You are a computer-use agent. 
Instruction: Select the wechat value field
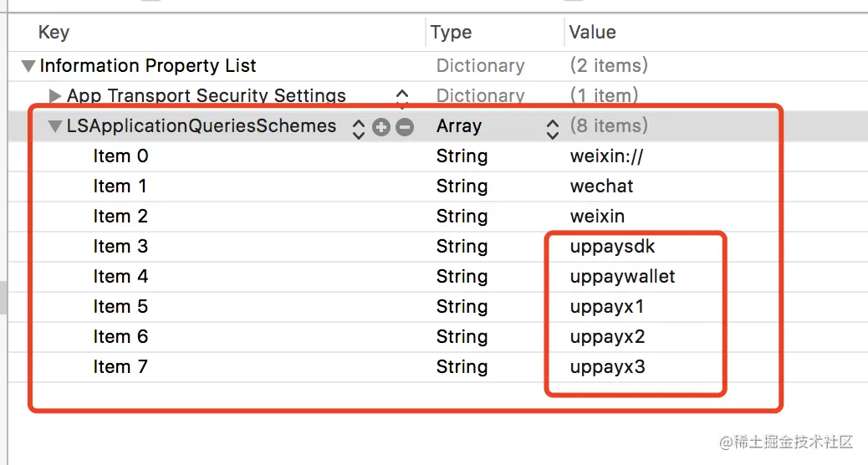click(x=601, y=187)
